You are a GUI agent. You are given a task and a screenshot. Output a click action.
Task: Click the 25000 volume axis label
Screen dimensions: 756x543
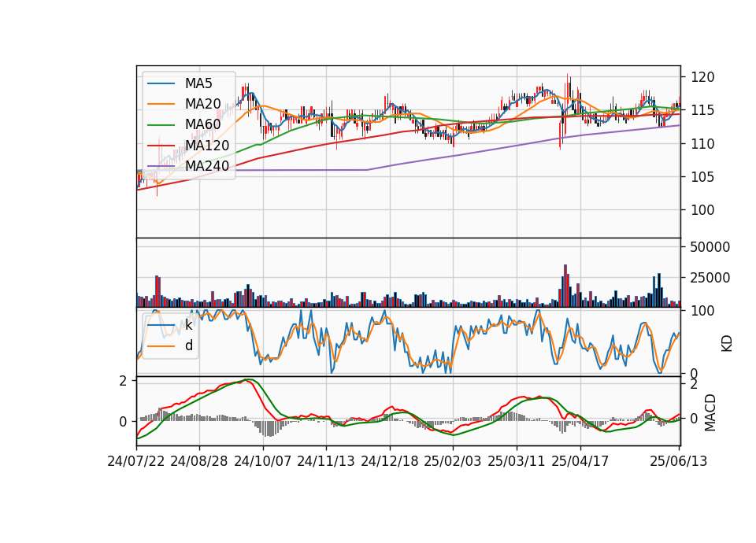pos(710,278)
